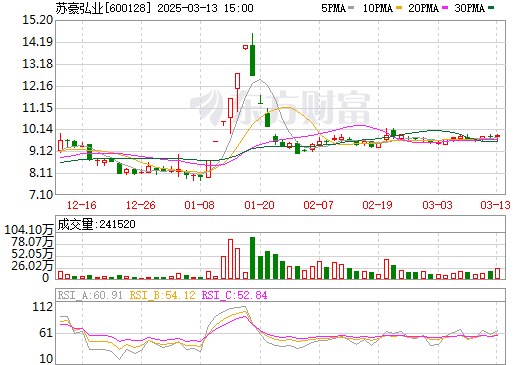Click the 12-16 date axis label
This screenshot has height=365, width=520.
click(82, 205)
